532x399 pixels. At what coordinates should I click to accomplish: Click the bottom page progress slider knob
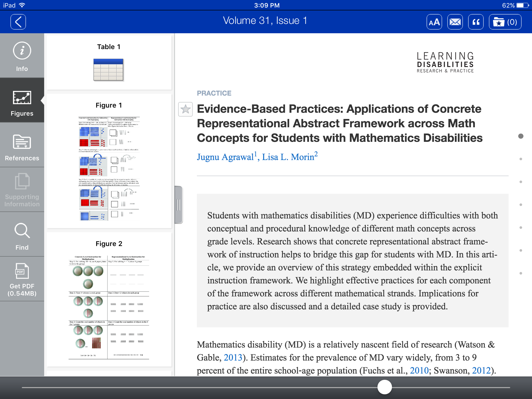tap(384, 387)
